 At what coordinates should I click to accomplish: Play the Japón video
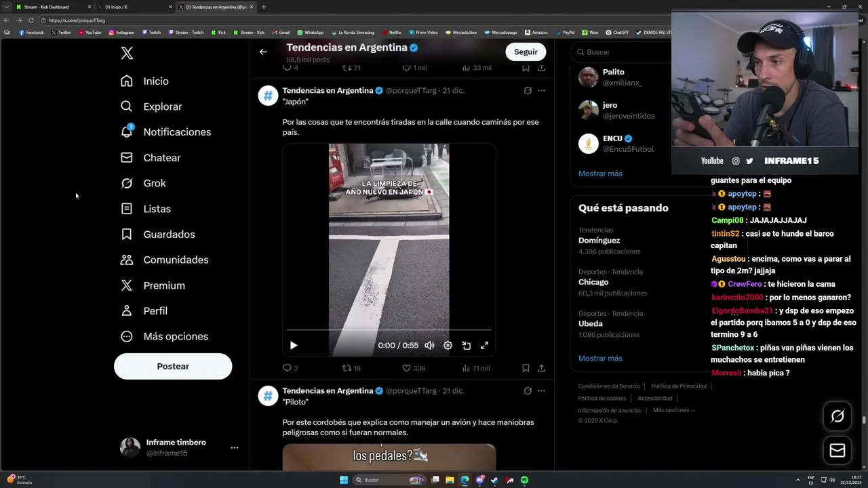coord(294,345)
